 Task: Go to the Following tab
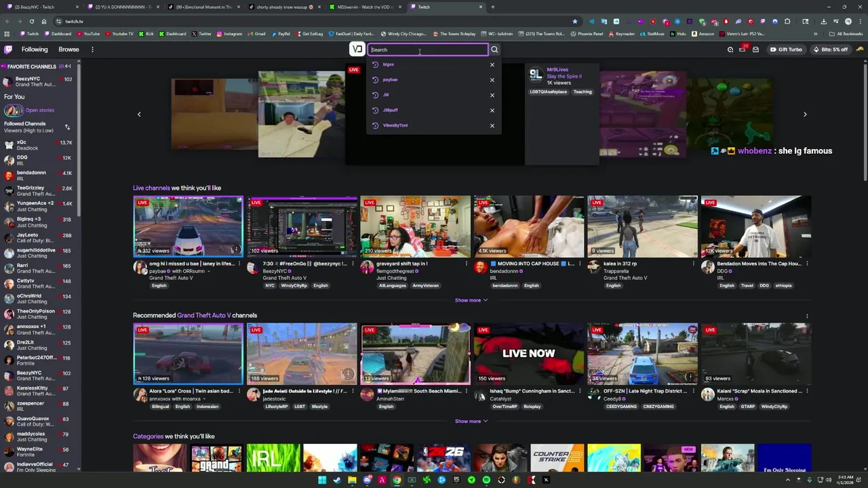[35, 49]
